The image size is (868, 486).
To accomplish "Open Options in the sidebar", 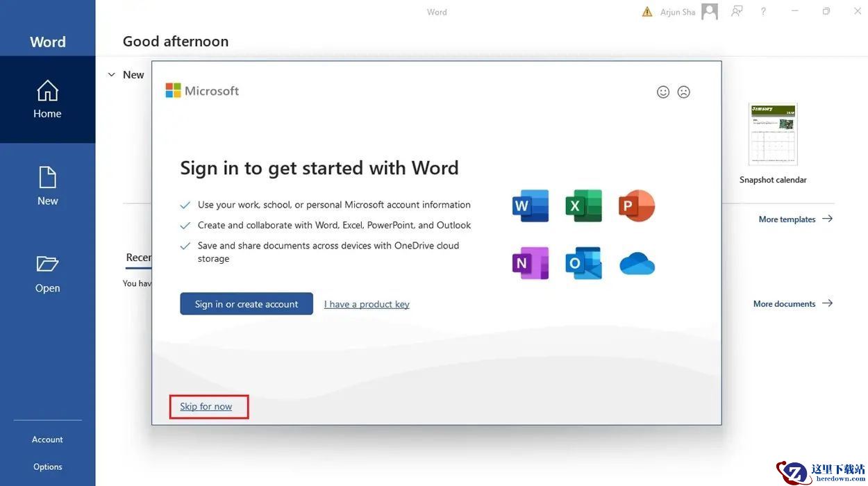I will tap(47, 467).
